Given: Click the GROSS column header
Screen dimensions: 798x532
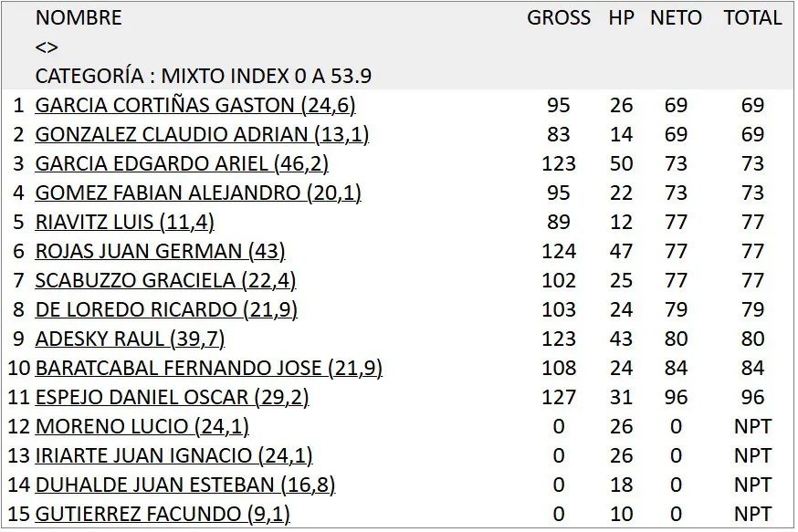Looking at the screenshot, I should [x=559, y=18].
